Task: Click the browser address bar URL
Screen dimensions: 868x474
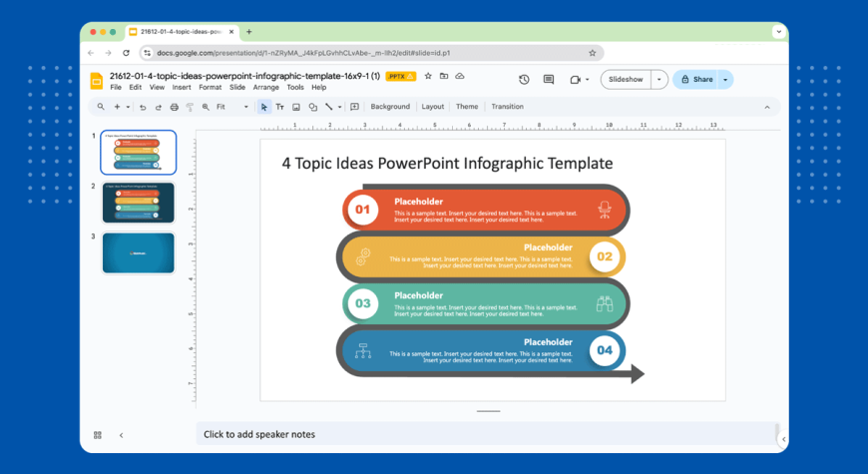Action: 303,53
